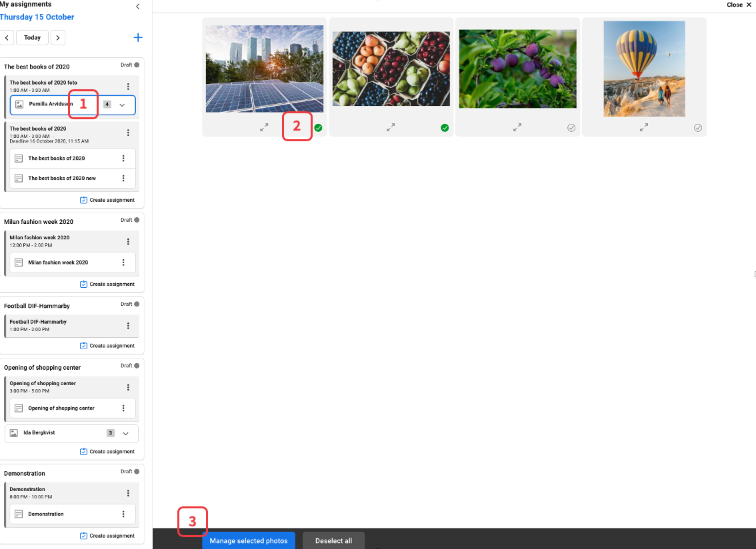Open three-dot menu for The best books of 2020 foto
Image resolution: width=756 pixels, height=549 pixels.
[128, 87]
